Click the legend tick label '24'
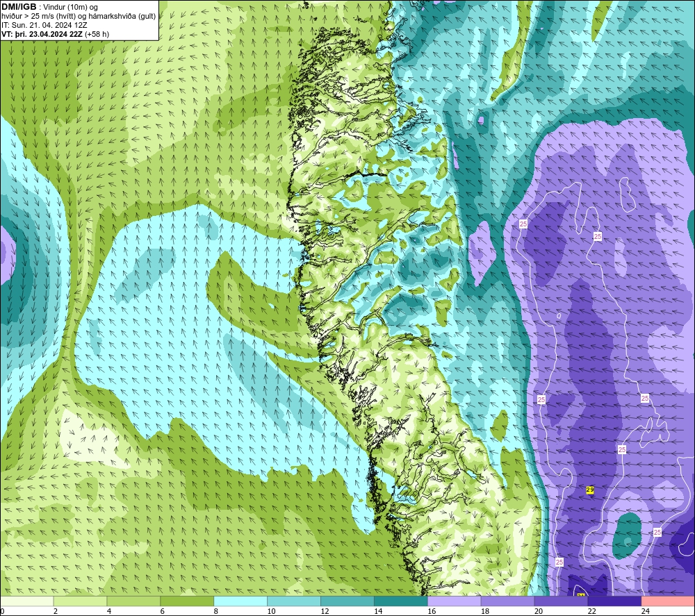Image resolution: width=695 pixels, height=616 pixels. pos(646,611)
